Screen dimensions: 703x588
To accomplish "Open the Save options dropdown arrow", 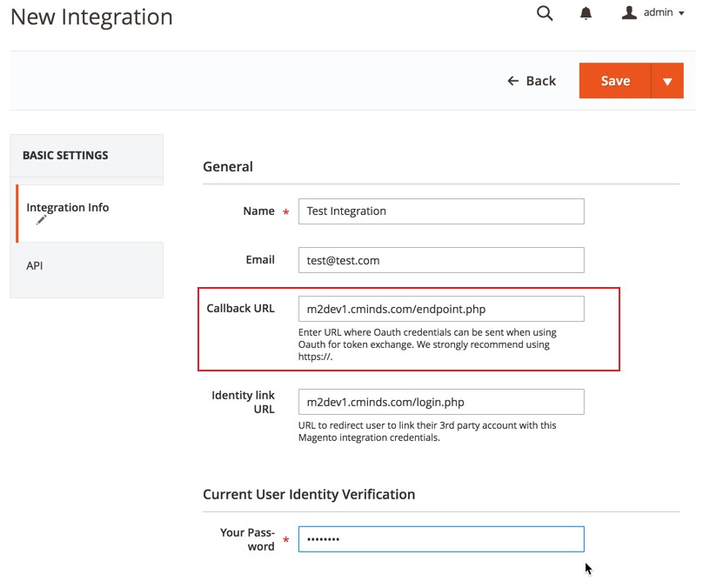I will pos(667,81).
